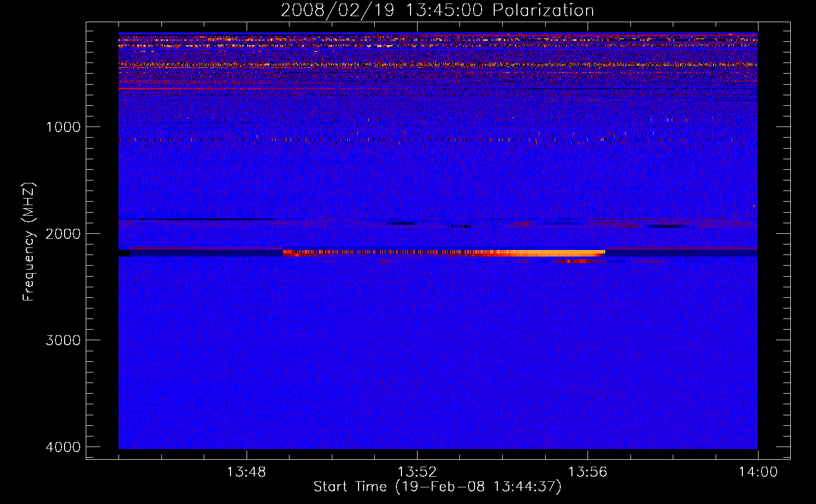Click the 1000 frequency tick label

[63, 127]
